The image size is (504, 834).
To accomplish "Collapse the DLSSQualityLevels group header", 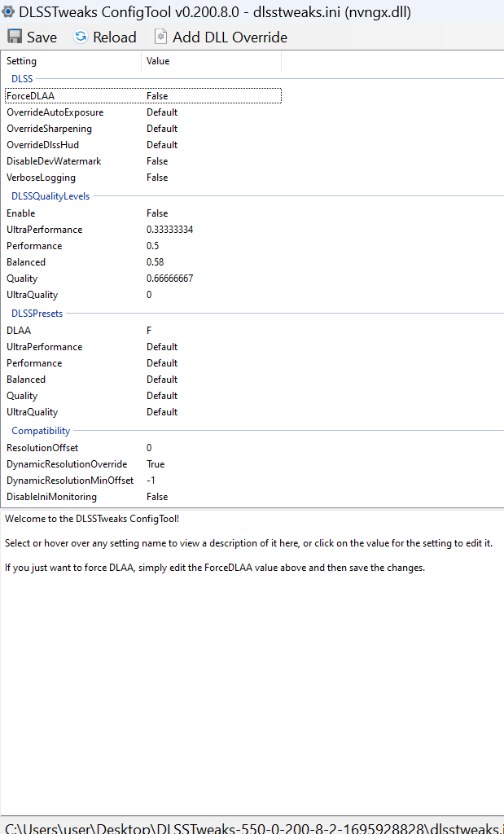I will (x=50, y=196).
